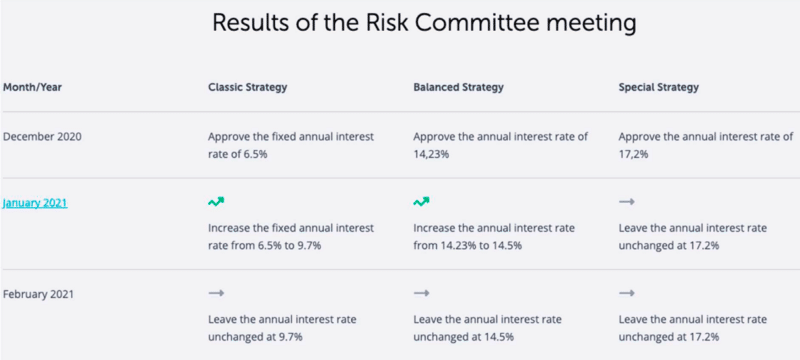Click December Special text about 17,2% rate
The height and width of the screenshot is (360, 800).
pyautogui.click(x=706, y=145)
